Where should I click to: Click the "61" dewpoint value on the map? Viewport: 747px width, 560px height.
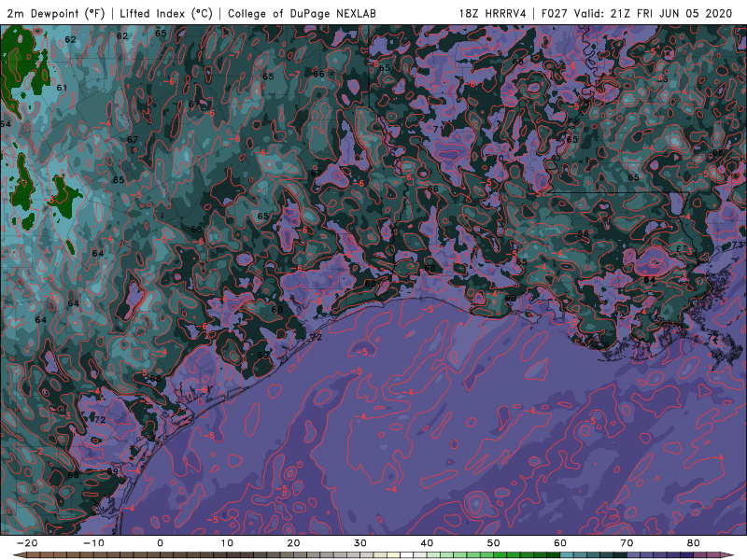tap(62, 88)
